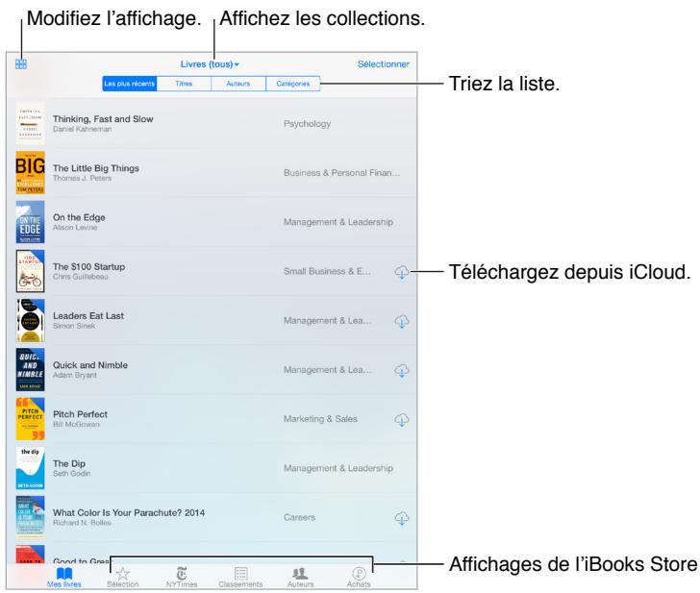
Task: Switch to the grid view icon
Action: point(21,64)
